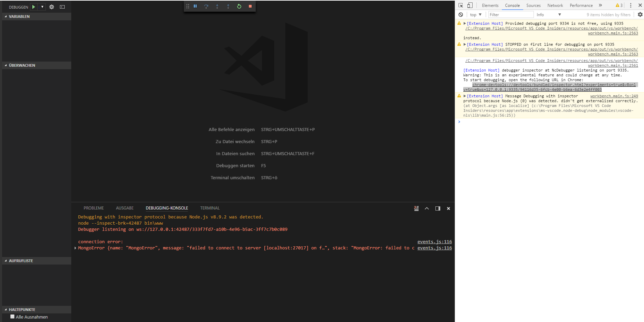Screen dimensions: 644x322
Task: Step over the current line
Action: 206,6
